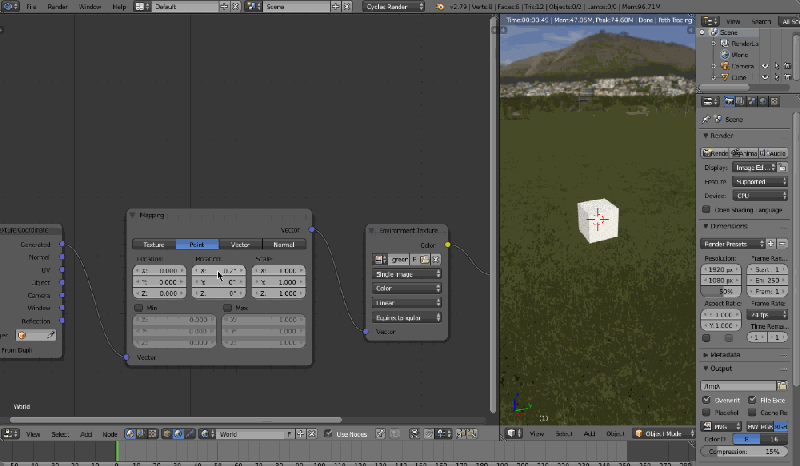Image resolution: width=800 pixels, height=466 pixels.
Task: Choose Line Style shader type icon
Action: (x=189, y=434)
